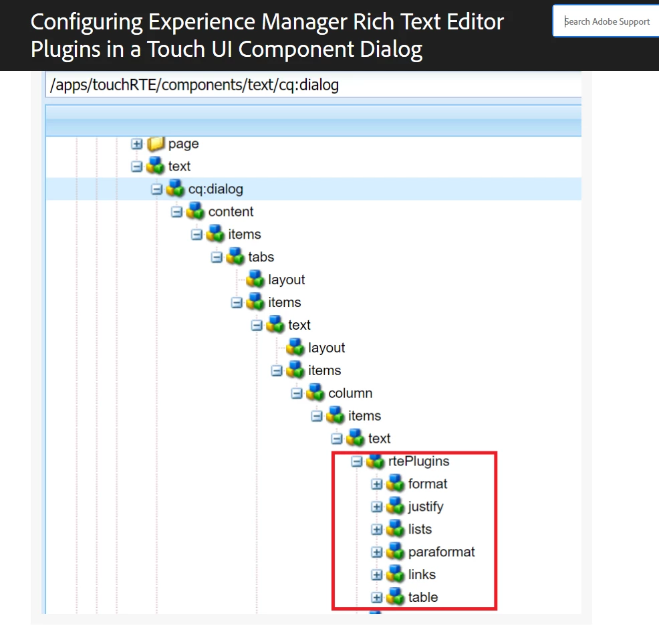Select the justify tree label

[x=426, y=507]
